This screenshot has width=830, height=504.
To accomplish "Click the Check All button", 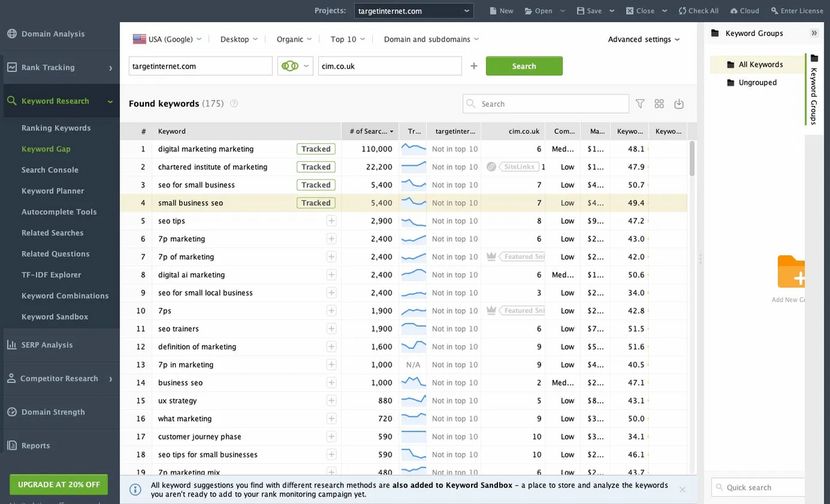I will click(x=699, y=11).
